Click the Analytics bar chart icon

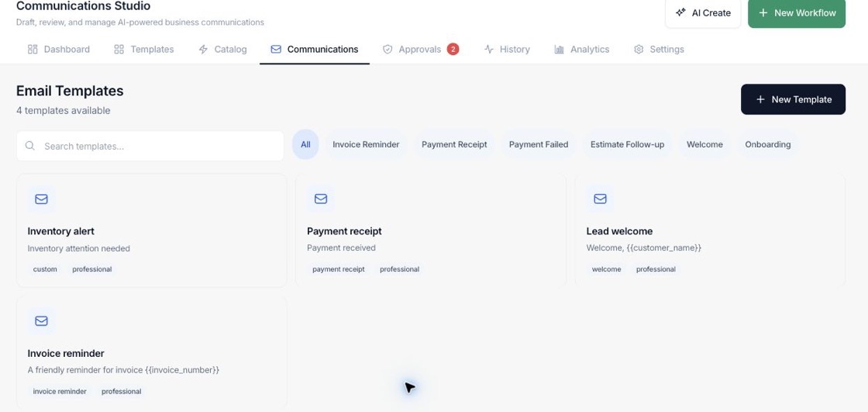pos(559,50)
